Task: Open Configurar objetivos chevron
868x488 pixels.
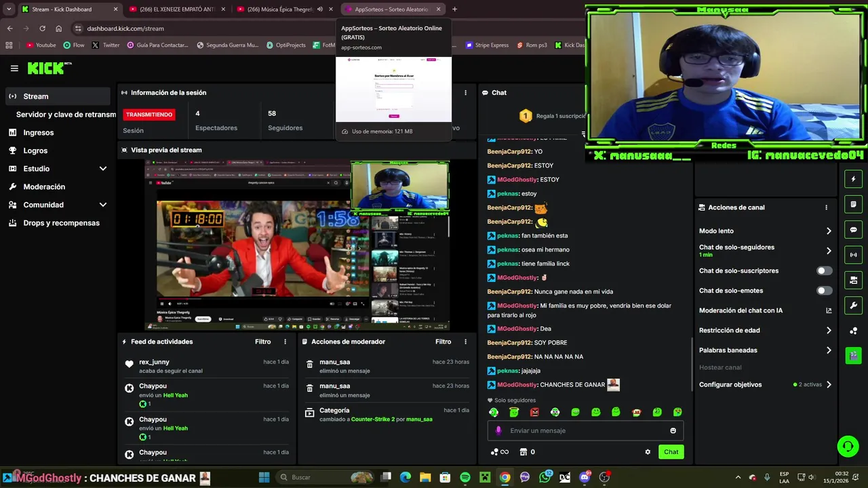Action: coord(829,384)
